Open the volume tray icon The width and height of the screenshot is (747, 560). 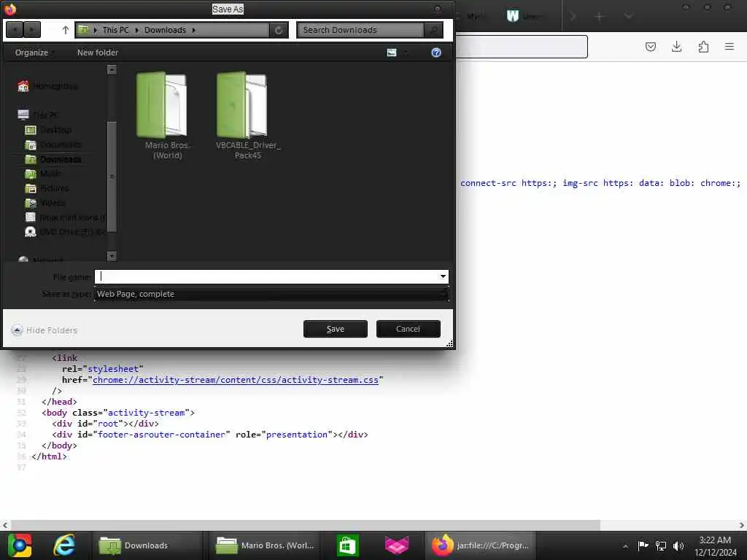[x=678, y=545]
